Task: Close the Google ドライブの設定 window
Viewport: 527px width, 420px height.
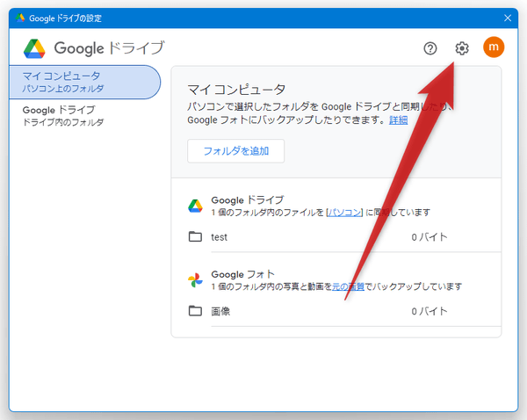Action: coord(508,18)
